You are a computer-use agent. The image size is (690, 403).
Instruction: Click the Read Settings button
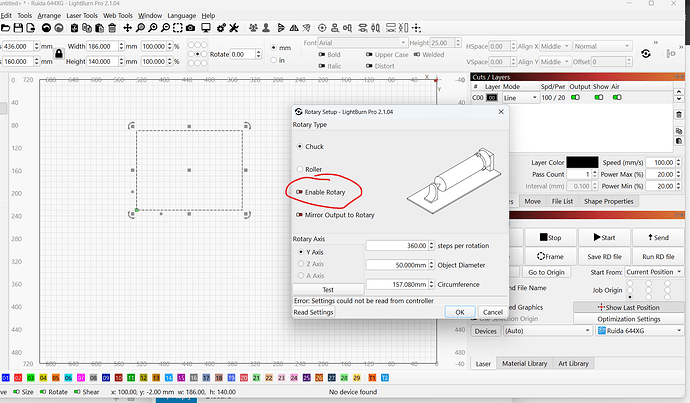click(313, 312)
